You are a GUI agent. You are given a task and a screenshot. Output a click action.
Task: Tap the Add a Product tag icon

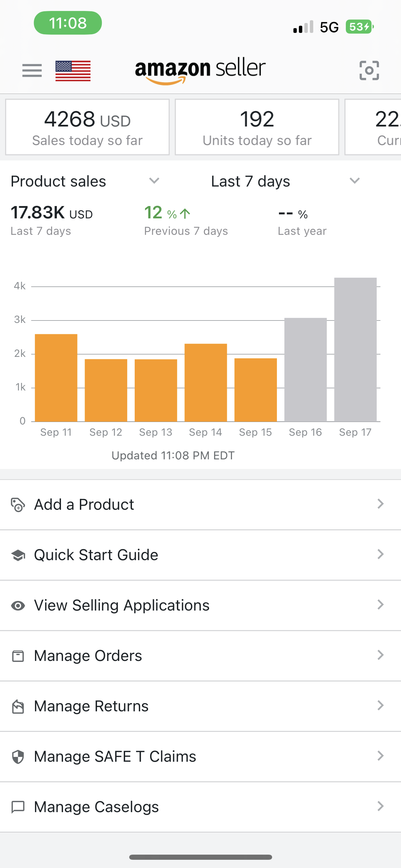pos(18,505)
